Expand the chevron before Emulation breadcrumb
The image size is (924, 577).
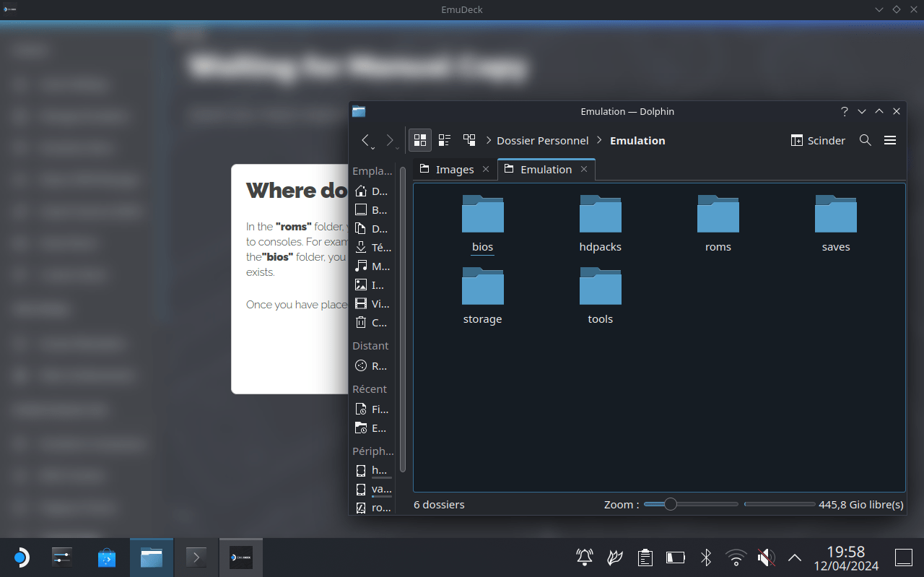(x=599, y=140)
